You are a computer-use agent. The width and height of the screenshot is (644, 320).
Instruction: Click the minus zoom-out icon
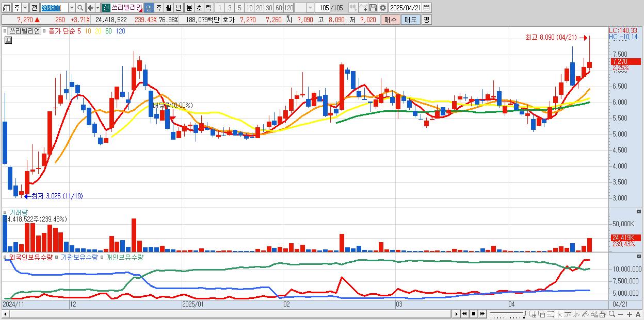tap(620, 314)
